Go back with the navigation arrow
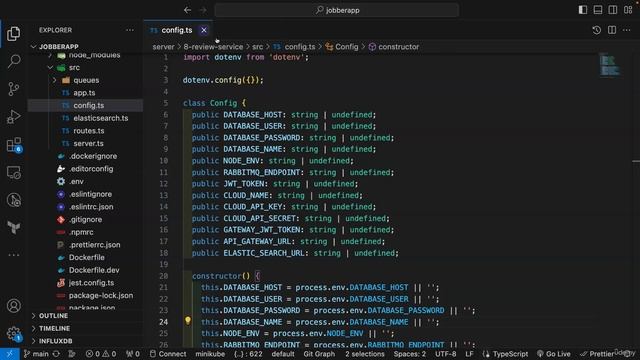640x360 pixels. coord(187,10)
